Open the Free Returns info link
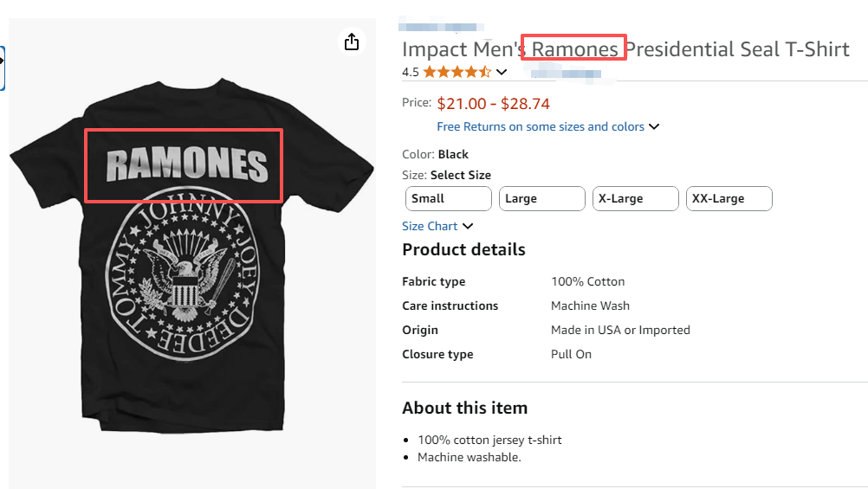The width and height of the screenshot is (868, 489). [540, 126]
